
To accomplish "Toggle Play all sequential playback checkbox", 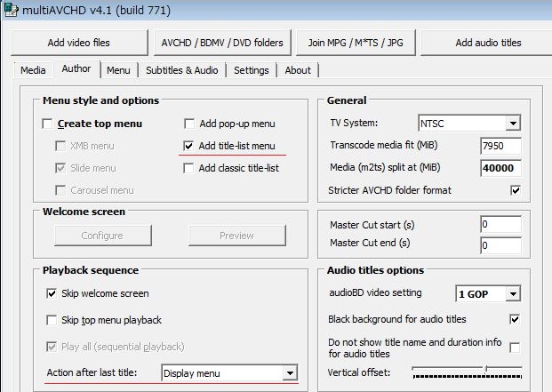I will (52, 347).
